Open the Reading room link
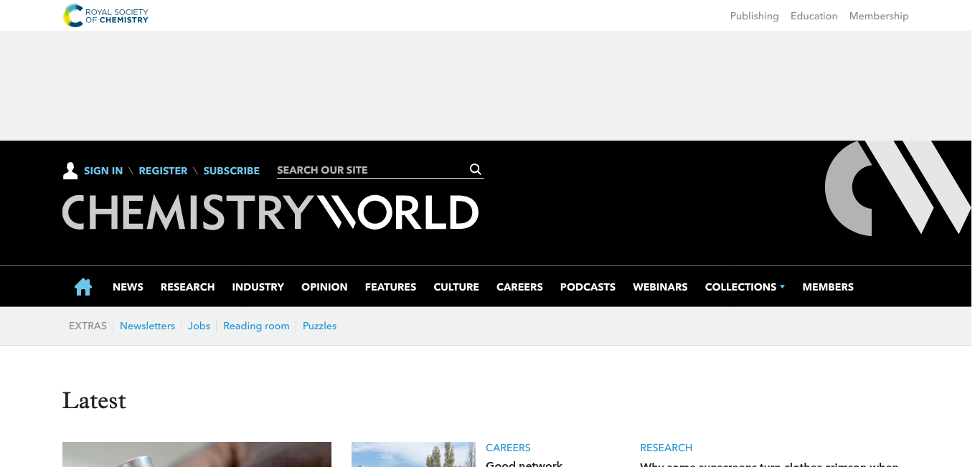 [x=256, y=326]
